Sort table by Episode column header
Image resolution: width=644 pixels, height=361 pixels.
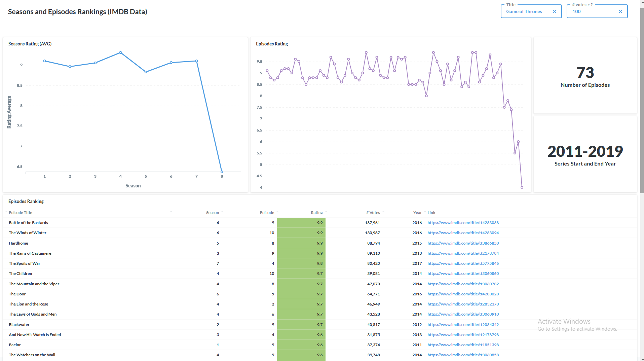(x=267, y=213)
